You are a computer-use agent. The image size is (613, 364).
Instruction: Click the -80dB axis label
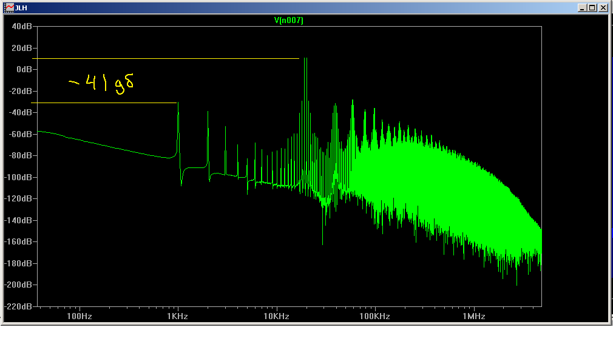[x=20, y=155]
